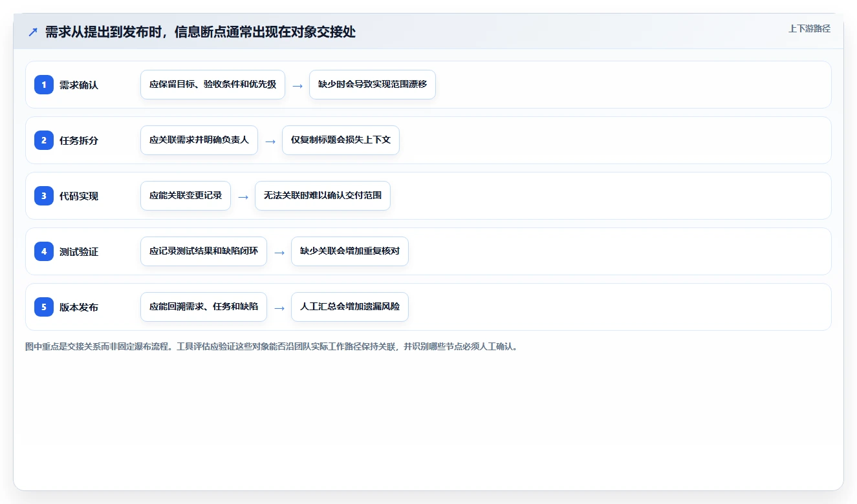Screen dimensions: 857x504
Task: Click the 版本发布 step label
Action: point(79,307)
